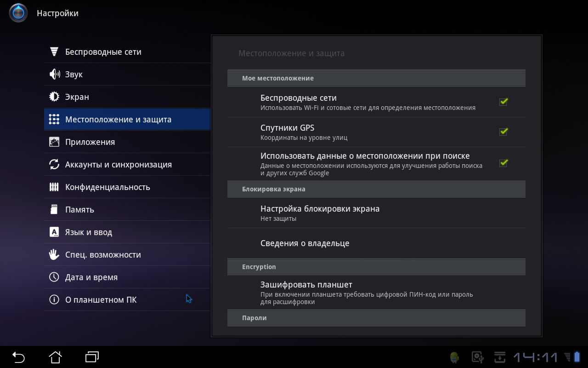Open recent apps with the overview icon
588x368 pixels.
[92, 357]
